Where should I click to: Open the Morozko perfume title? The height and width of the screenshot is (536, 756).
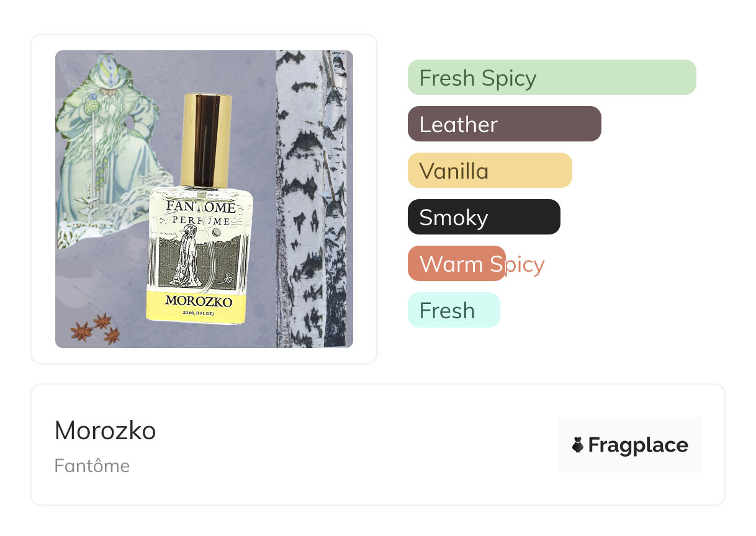tap(106, 431)
